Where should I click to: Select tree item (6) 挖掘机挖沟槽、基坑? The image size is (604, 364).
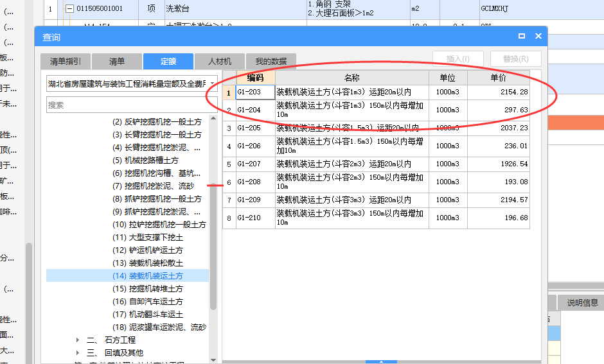pos(156,173)
